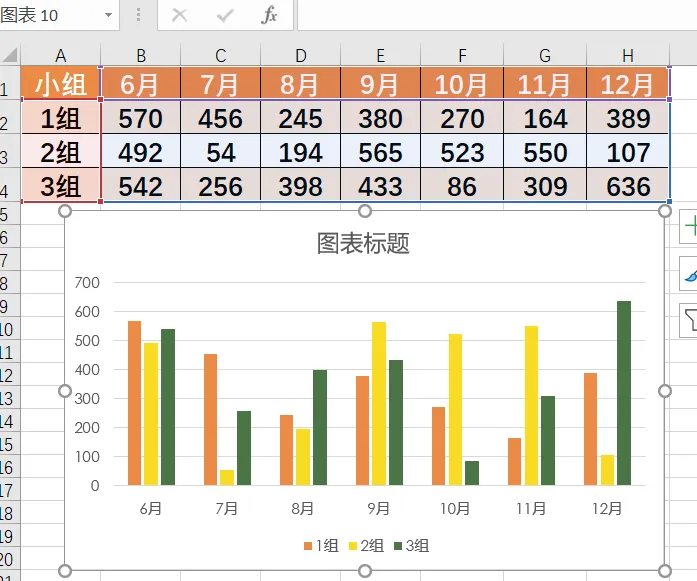Select the 3组 row label cell
697x581 pixels.
click(x=60, y=185)
